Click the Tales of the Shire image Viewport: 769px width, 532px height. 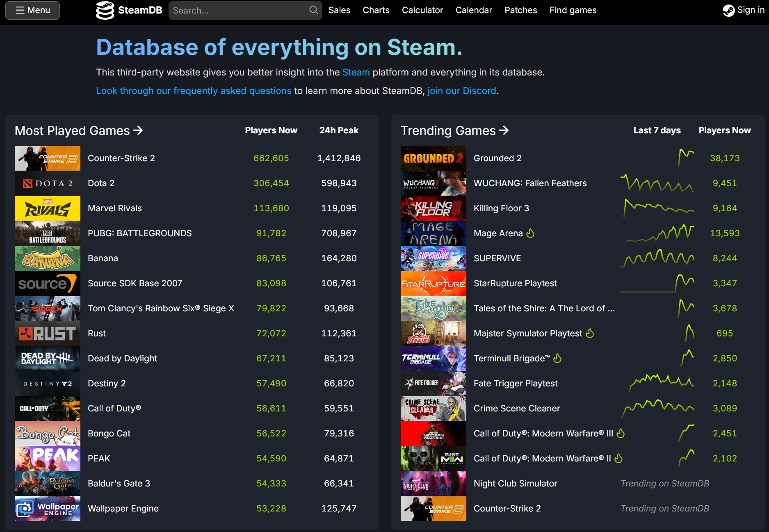(x=434, y=308)
